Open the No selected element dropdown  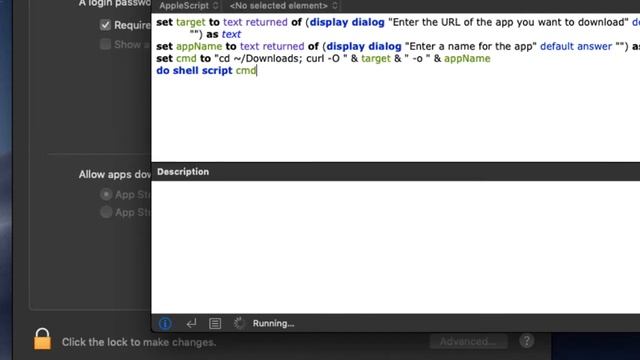283,6
